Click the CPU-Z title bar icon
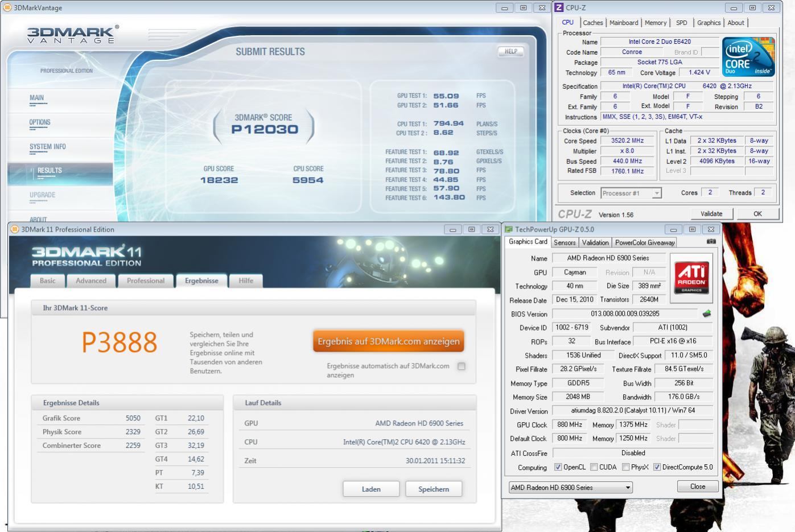This screenshot has width=795, height=532. [559, 7]
